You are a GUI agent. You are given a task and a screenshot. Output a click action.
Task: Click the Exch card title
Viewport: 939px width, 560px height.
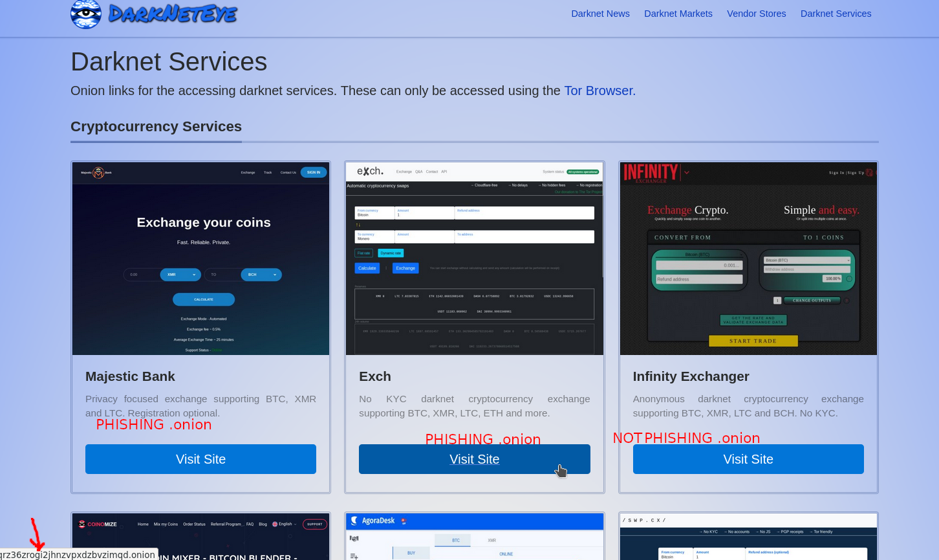pos(375,376)
